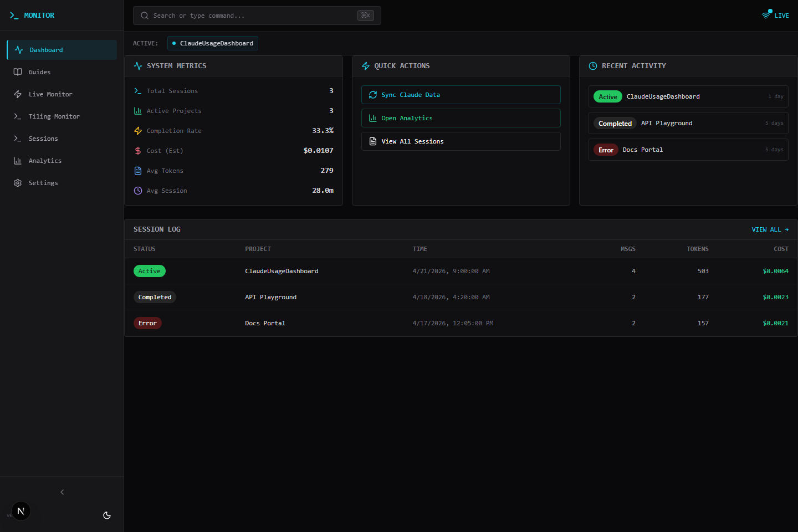Click the chart icon on Open Analytics

(373, 118)
